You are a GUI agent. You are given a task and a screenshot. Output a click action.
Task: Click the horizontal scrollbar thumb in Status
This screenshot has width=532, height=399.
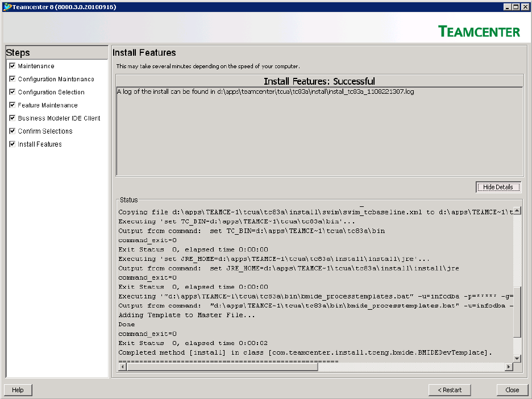point(222,367)
